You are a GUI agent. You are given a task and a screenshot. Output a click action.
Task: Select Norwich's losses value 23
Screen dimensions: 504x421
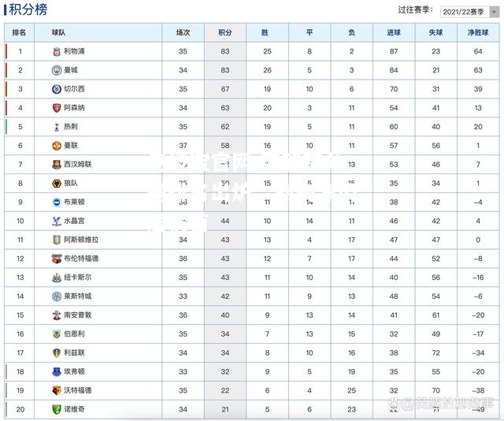[352, 409]
